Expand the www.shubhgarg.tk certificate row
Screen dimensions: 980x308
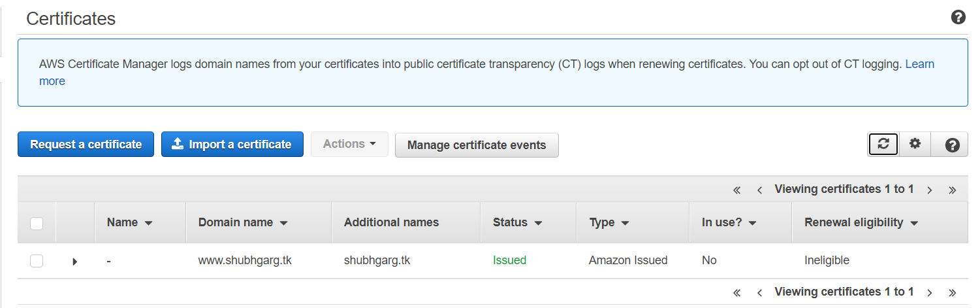tap(74, 262)
